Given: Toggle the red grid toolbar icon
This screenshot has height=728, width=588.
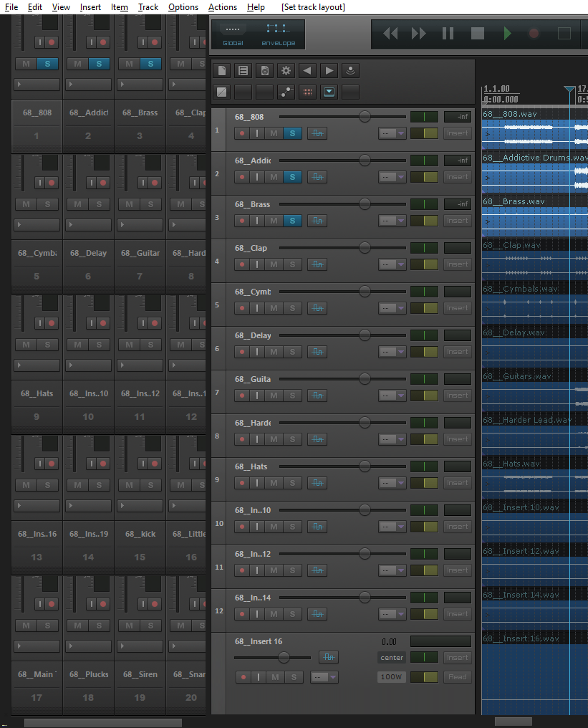Looking at the screenshot, I should tap(308, 92).
